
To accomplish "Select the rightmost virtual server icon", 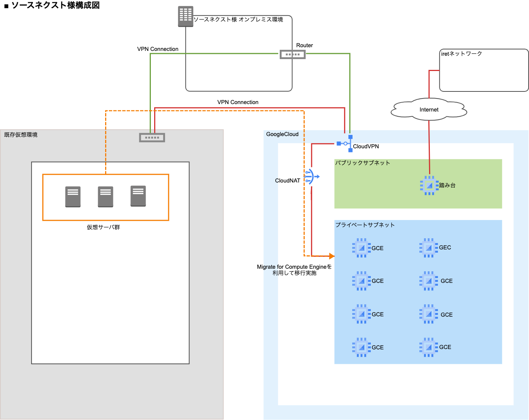I will [138, 196].
